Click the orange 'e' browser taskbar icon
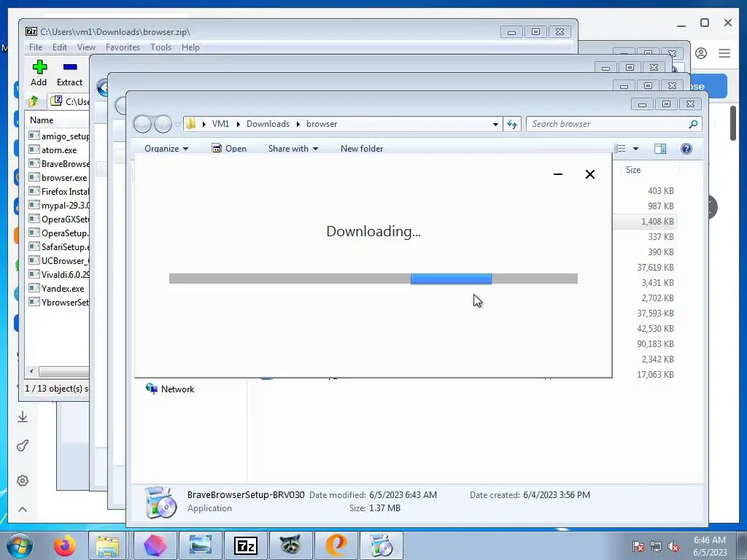Viewport: 747px width, 560px height. 336,545
